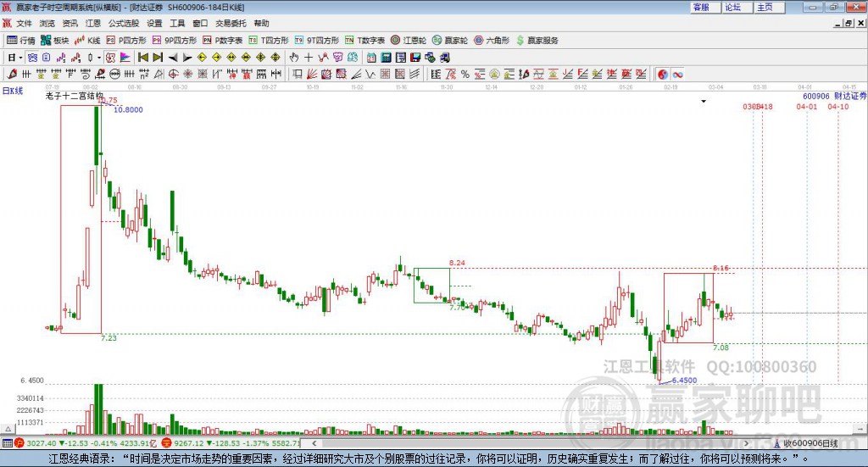Select the red pencil drawing tool
Image resolution: width=868 pixels, height=467 pixels.
(12, 74)
